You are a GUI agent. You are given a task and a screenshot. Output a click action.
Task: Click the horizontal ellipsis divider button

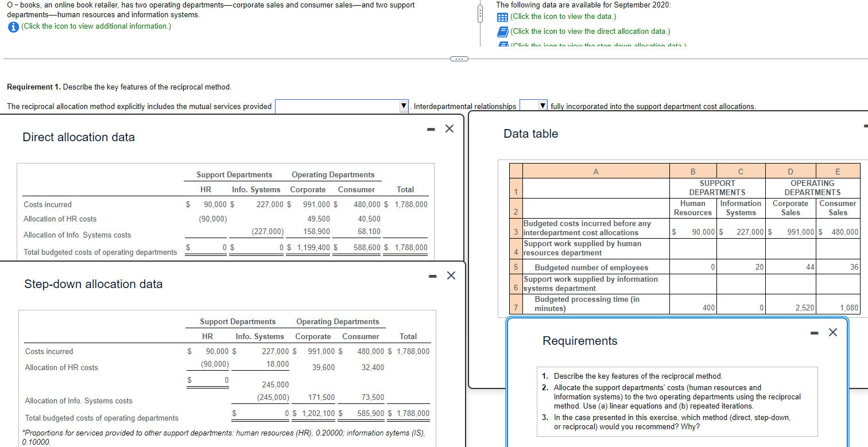coord(459,59)
